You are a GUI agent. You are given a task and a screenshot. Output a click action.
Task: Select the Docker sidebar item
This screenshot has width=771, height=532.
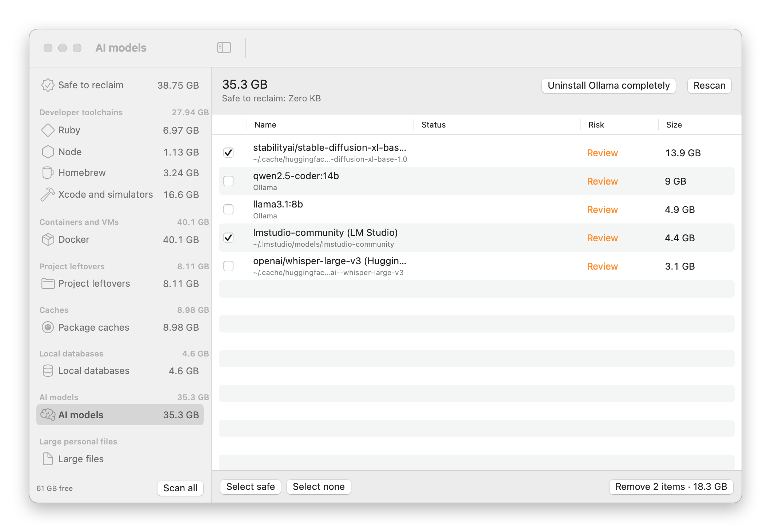click(x=120, y=239)
